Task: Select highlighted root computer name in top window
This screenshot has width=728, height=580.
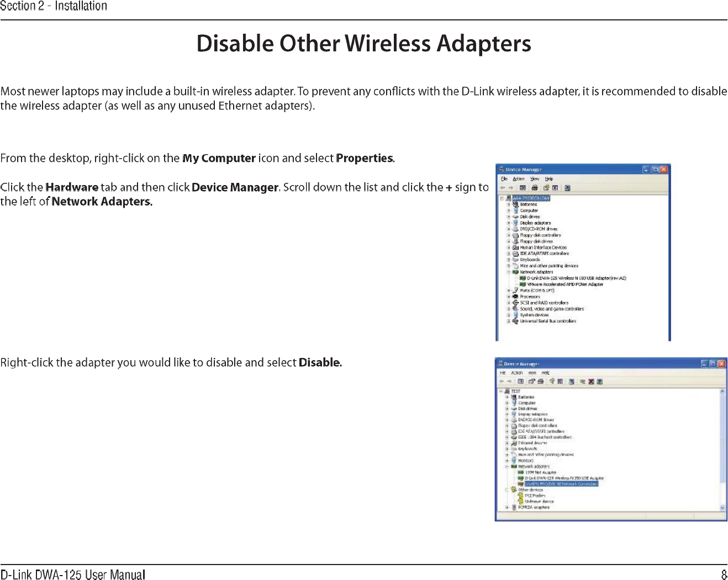Action: [x=531, y=198]
